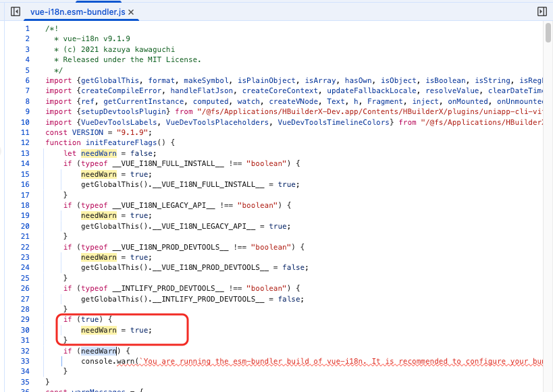Click line number 33 in the gutter

click(x=26, y=361)
